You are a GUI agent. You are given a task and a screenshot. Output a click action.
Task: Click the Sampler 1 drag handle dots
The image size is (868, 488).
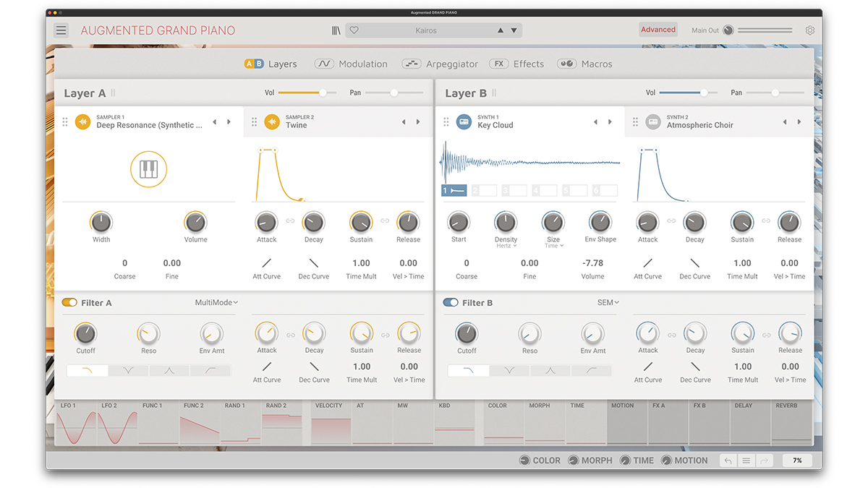65,122
